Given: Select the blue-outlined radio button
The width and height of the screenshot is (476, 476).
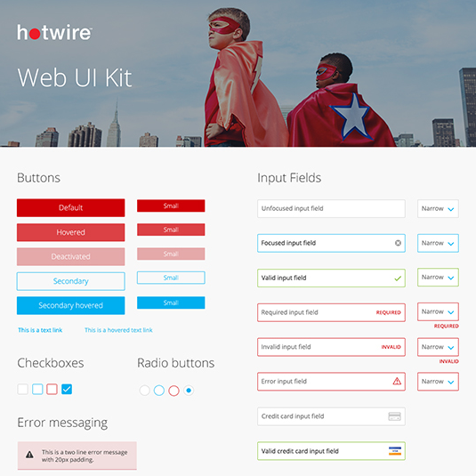Looking at the screenshot, I should click(x=159, y=390).
